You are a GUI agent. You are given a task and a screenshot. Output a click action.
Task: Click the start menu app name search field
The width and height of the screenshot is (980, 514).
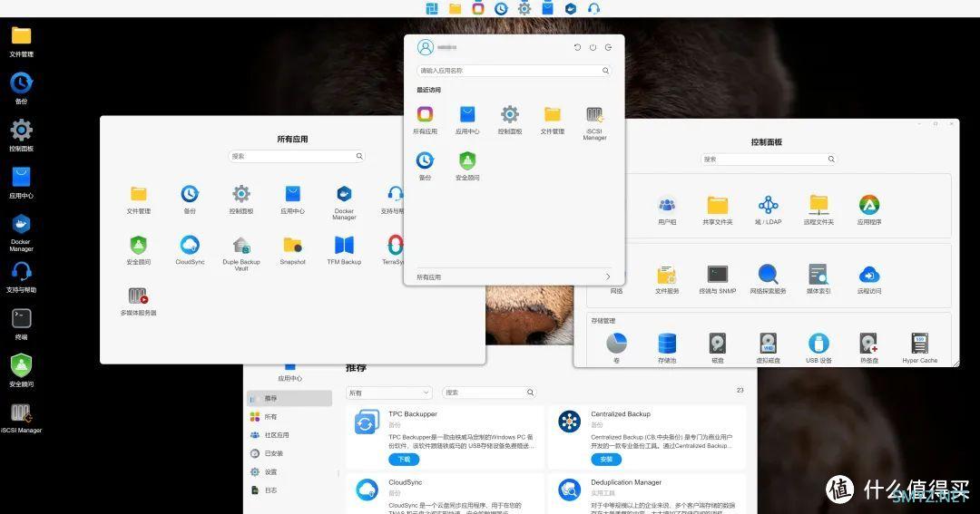coord(514,71)
